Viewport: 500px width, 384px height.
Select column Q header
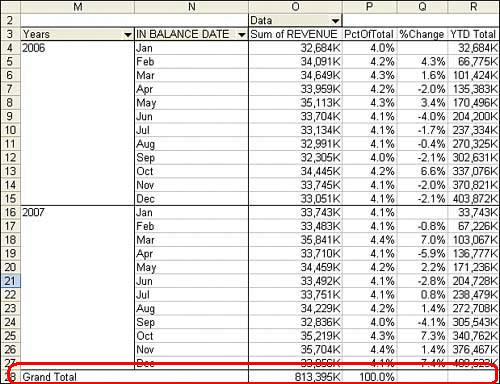(422, 7)
